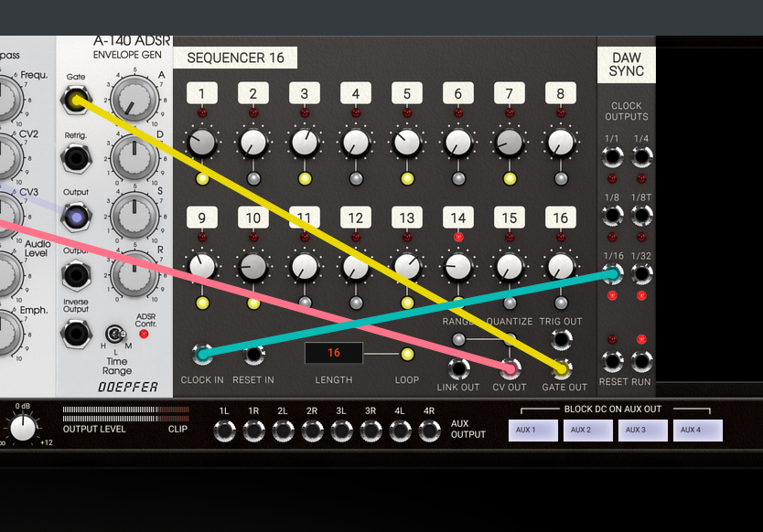The height and width of the screenshot is (532, 763).
Task: Click the ADSR Sustain (S) knob
Action: (x=134, y=217)
